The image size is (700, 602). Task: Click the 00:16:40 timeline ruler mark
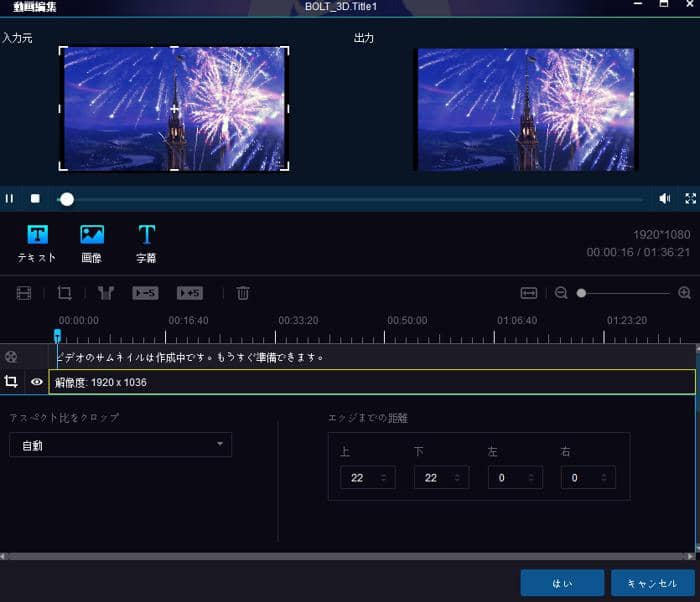188,320
